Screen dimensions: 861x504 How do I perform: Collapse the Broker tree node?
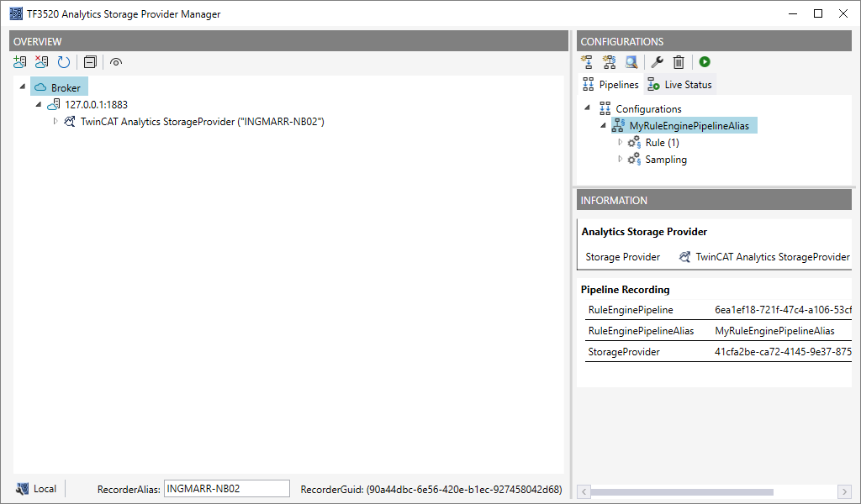coord(23,87)
